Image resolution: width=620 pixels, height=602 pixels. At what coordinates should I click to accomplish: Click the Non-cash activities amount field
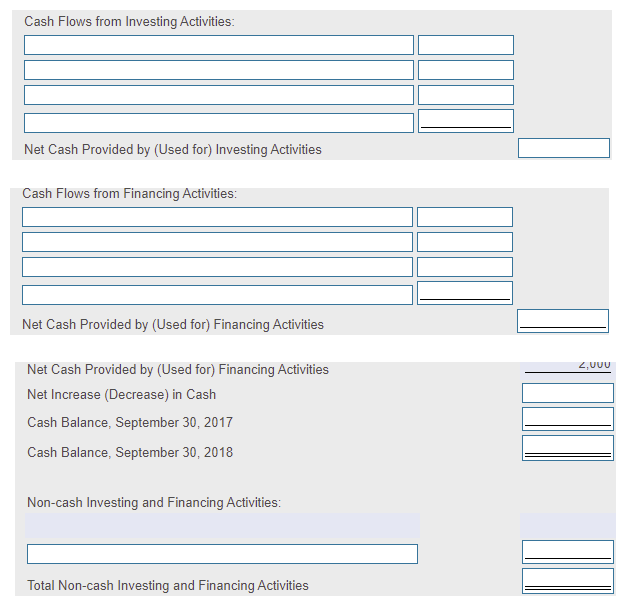click(x=568, y=552)
